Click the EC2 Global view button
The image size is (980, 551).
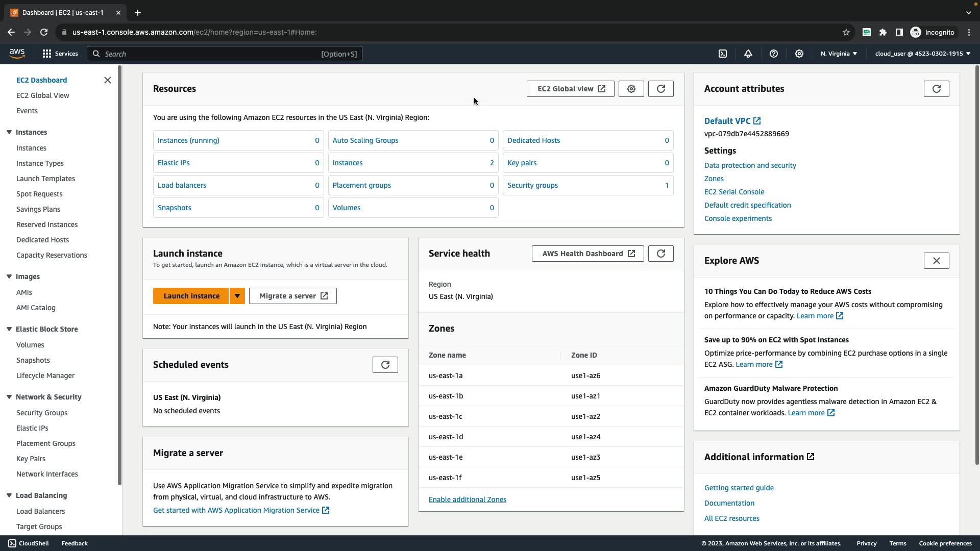[x=570, y=89]
